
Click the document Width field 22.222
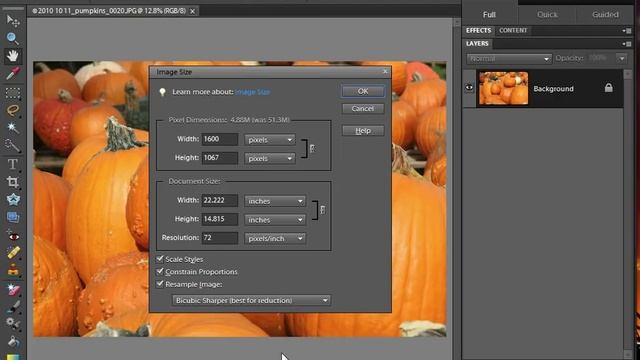(220, 200)
